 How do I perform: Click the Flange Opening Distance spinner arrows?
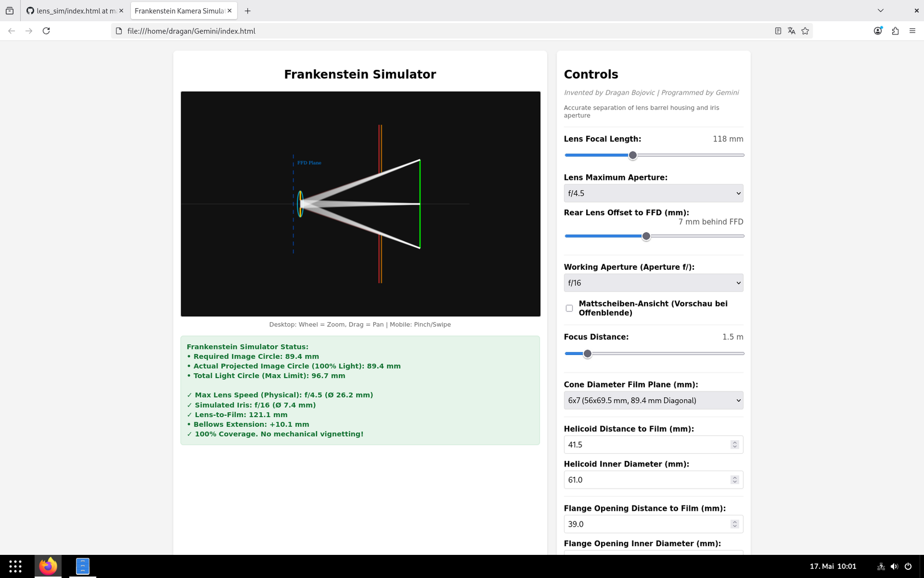(735, 524)
